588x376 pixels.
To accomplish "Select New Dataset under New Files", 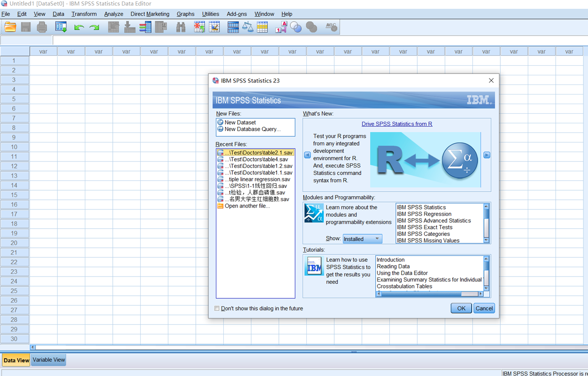I will click(x=240, y=122).
